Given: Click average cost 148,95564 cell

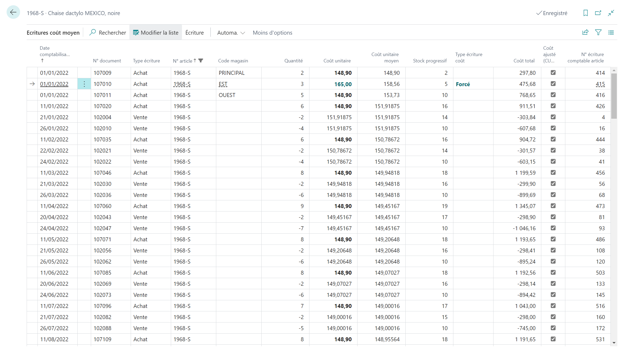Looking at the screenshot, I should coord(381,339).
